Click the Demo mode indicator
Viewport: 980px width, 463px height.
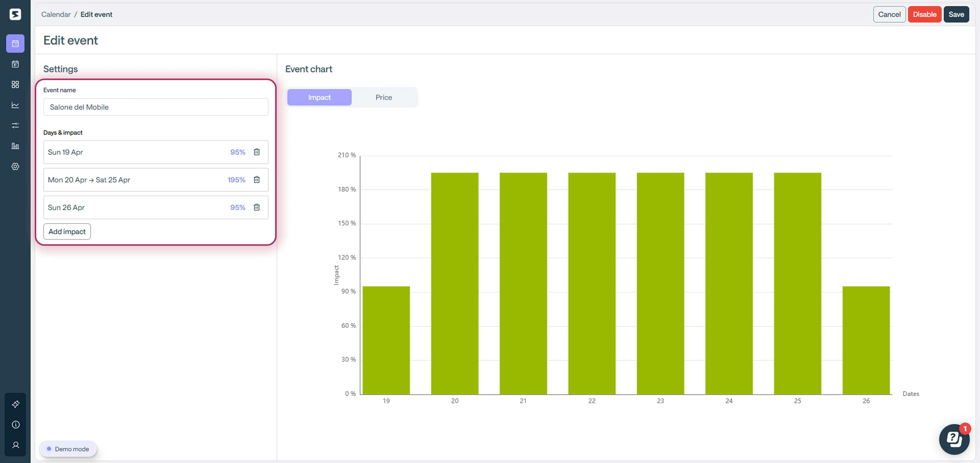pyautogui.click(x=68, y=448)
